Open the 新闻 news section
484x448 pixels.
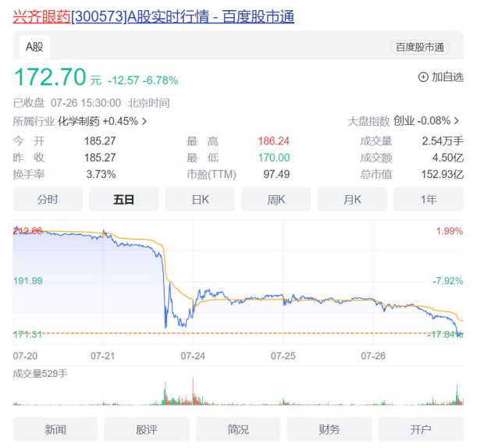coord(55,429)
